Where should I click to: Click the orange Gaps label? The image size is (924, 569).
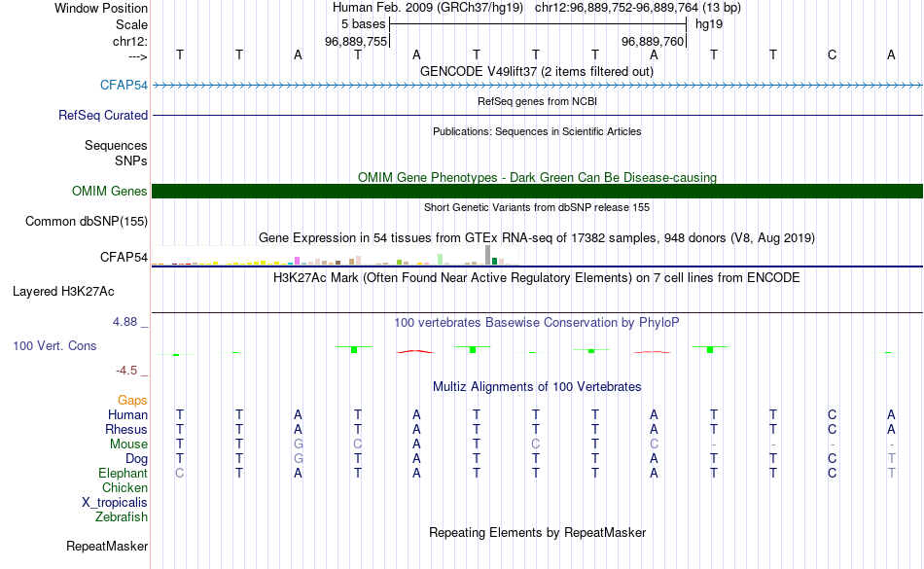[132, 401]
